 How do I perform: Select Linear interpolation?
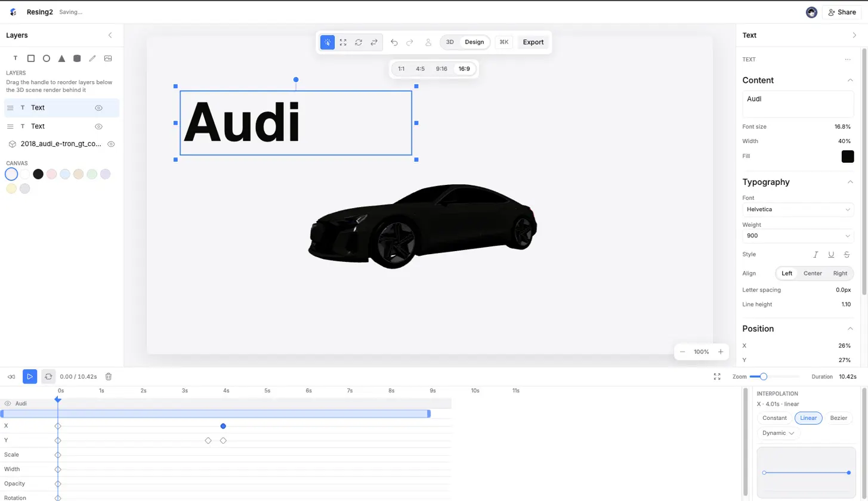808,418
